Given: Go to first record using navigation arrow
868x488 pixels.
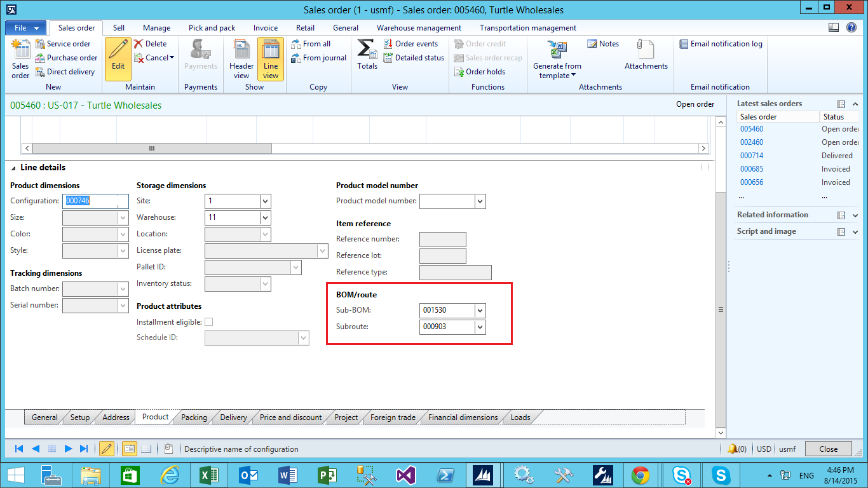Looking at the screenshot, I should 19,449.
